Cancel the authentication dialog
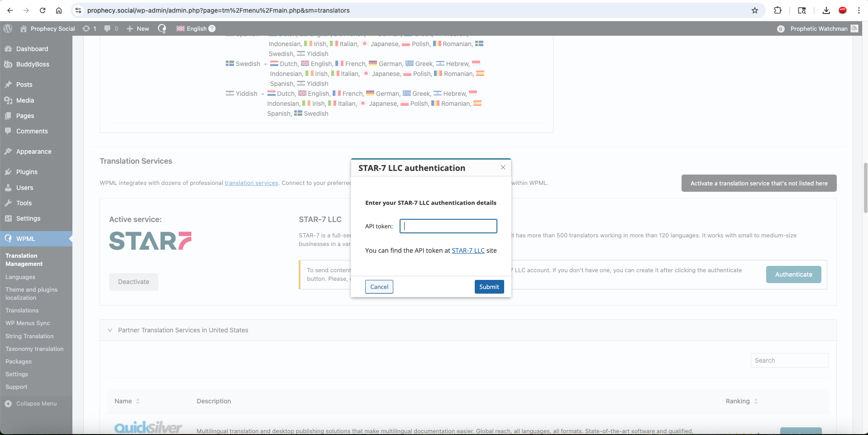 379,287
